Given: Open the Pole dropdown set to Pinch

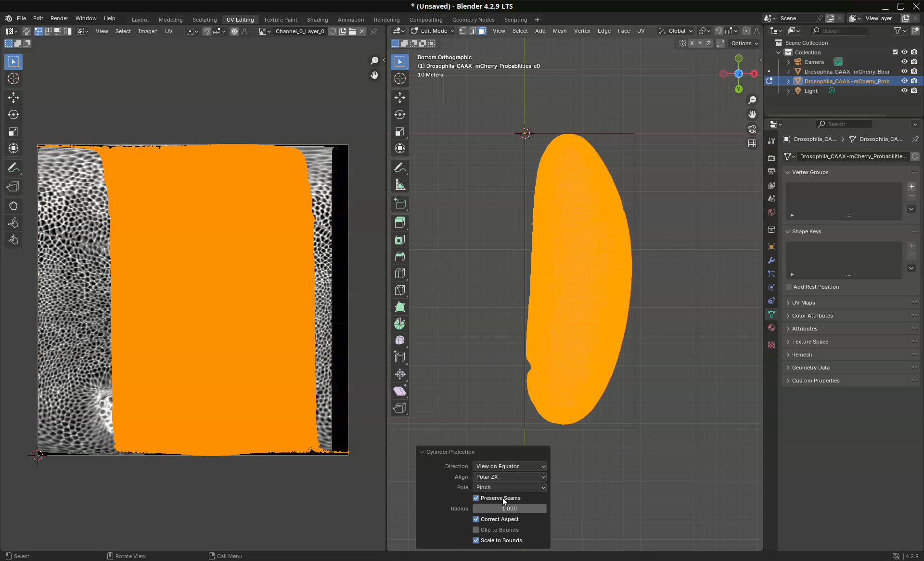Looking at the screenshot, I should pos(510,487).
